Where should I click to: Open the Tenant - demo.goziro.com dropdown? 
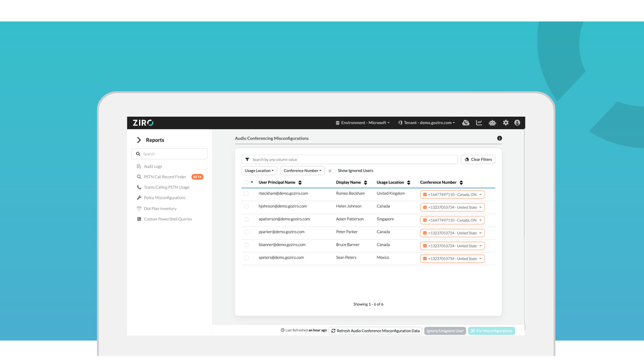click(x=427, y=123)
